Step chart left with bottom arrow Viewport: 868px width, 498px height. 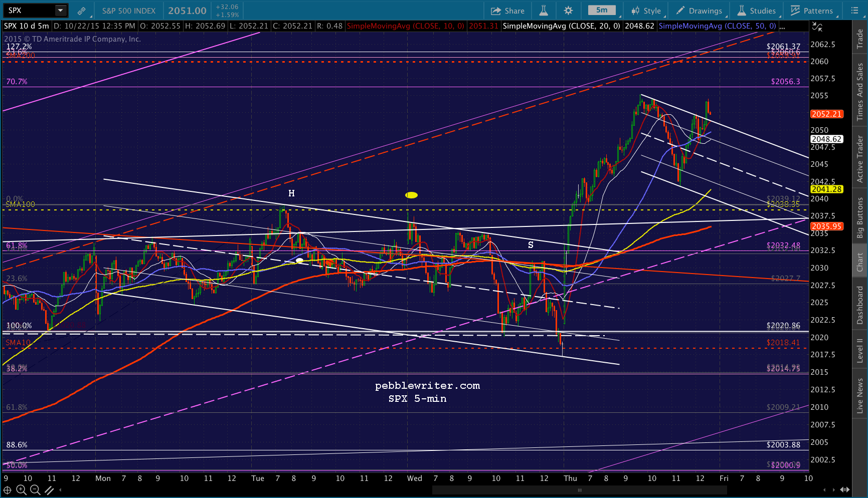point(825,490)
